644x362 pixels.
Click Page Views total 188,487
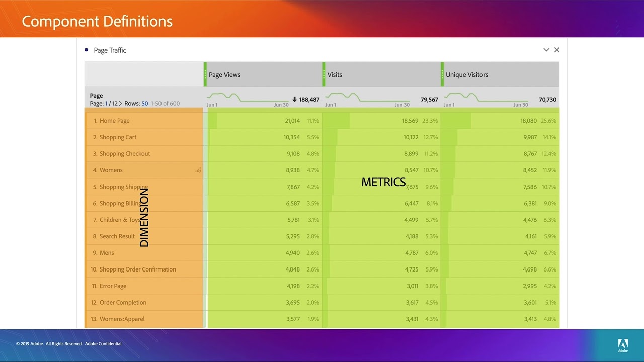click(309, 100)
